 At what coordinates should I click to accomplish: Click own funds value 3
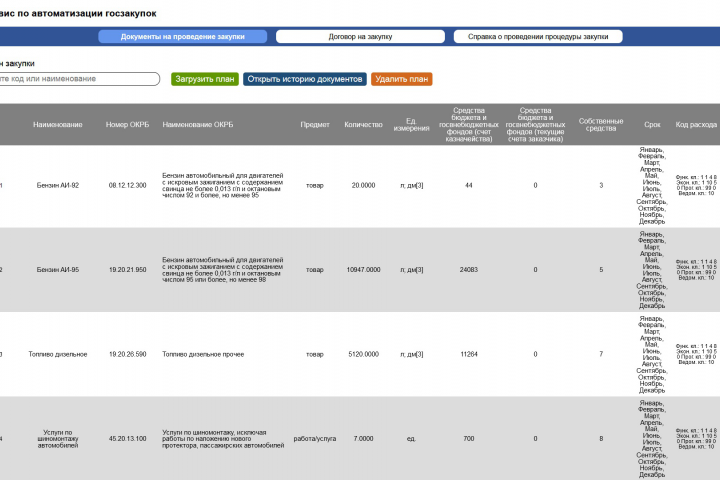601,186
